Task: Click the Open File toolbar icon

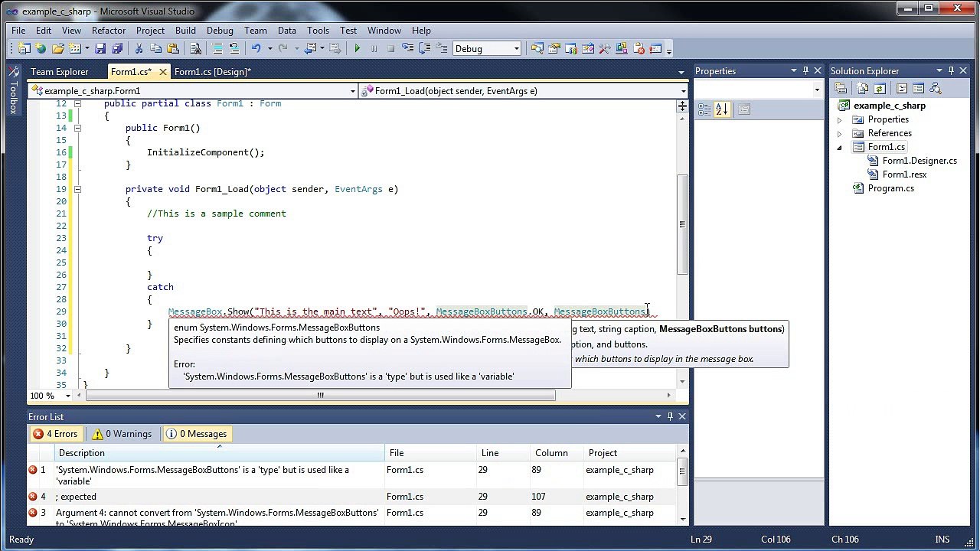Action: [58, 49]
